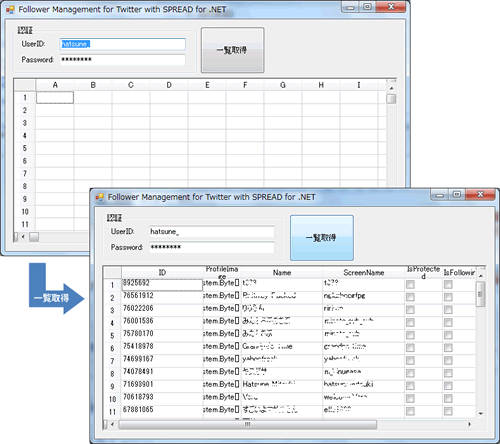The height and width of the screenshot is (444, 500).
Task: Click the front grid's horizontal scrollbar thumb
Action: pos(248,424)
